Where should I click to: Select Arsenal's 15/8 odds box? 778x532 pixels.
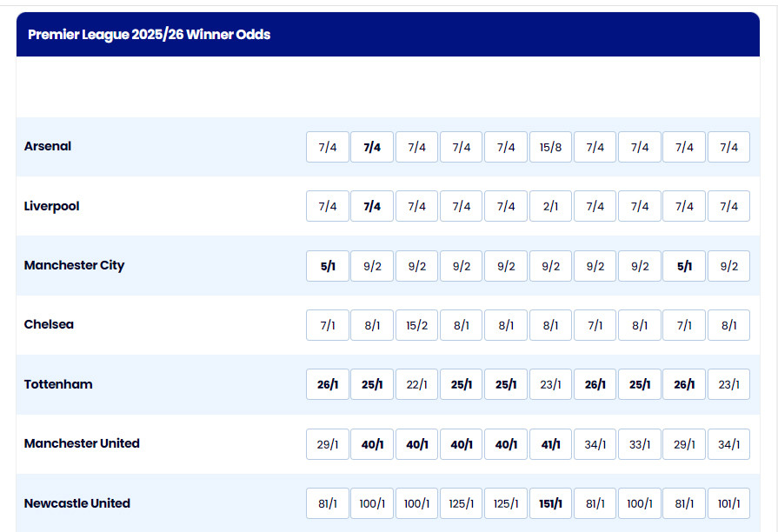(x=550, y=147)
